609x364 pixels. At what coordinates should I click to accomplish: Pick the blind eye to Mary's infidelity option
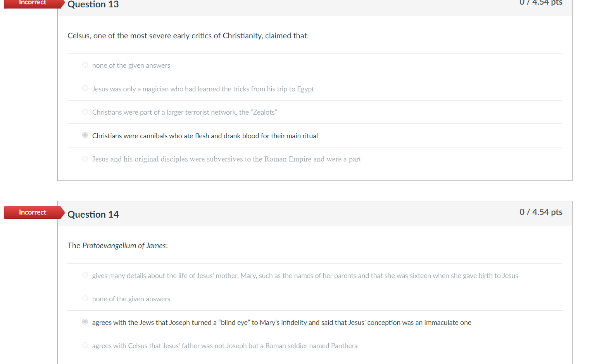[85, 322]
